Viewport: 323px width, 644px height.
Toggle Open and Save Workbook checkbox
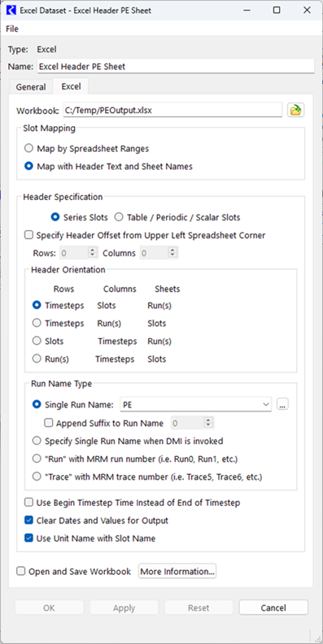(20, 572)
